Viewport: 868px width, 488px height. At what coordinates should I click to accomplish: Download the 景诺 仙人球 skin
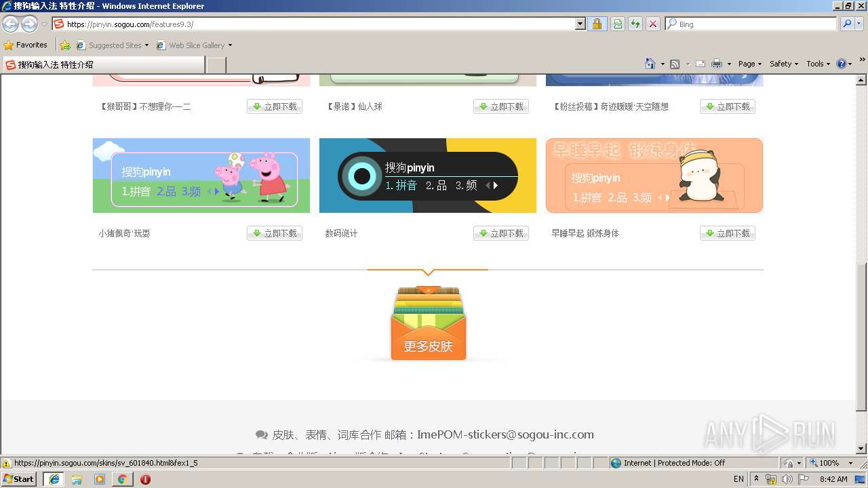click(501, 106)
